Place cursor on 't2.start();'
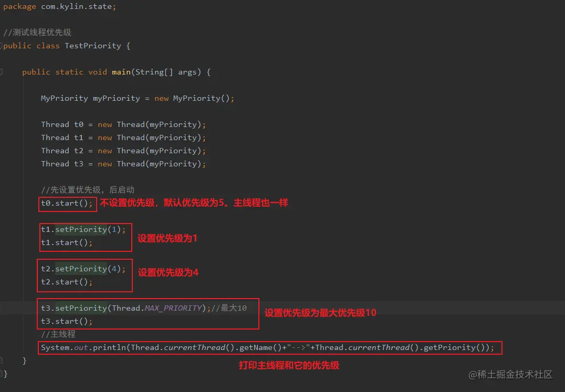The width and height of the screenshot is (565, 392). point(67,282)
